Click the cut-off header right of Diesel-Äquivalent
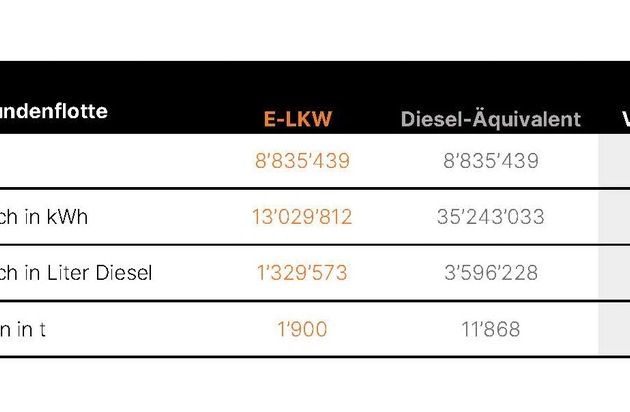The width and height of the screenshot is (630, 412). [x=624, y=119]
